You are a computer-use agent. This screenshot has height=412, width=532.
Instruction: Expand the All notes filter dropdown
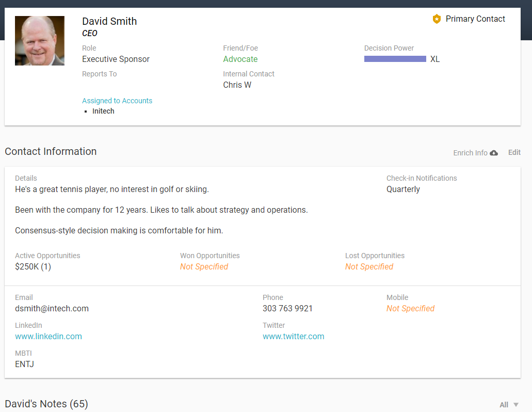[509, 405]
